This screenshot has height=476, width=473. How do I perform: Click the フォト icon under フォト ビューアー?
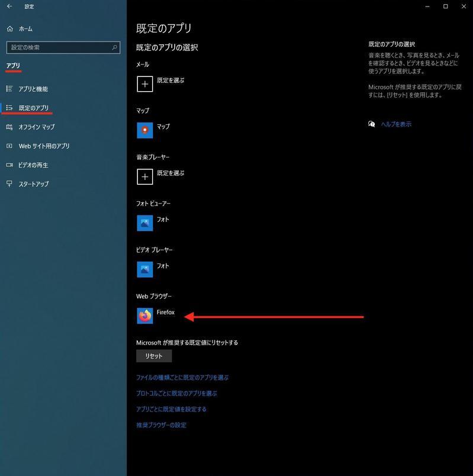(145, 223)
